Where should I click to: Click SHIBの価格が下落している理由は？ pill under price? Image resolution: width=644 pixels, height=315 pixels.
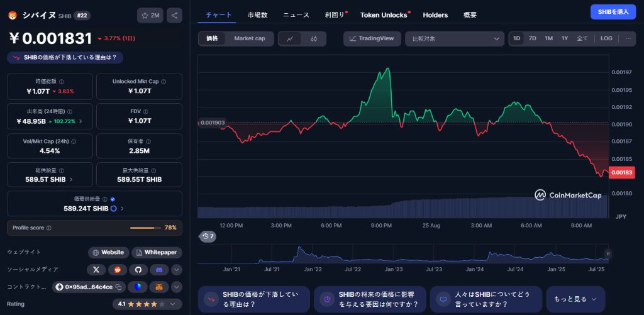[x=65, y=58]
